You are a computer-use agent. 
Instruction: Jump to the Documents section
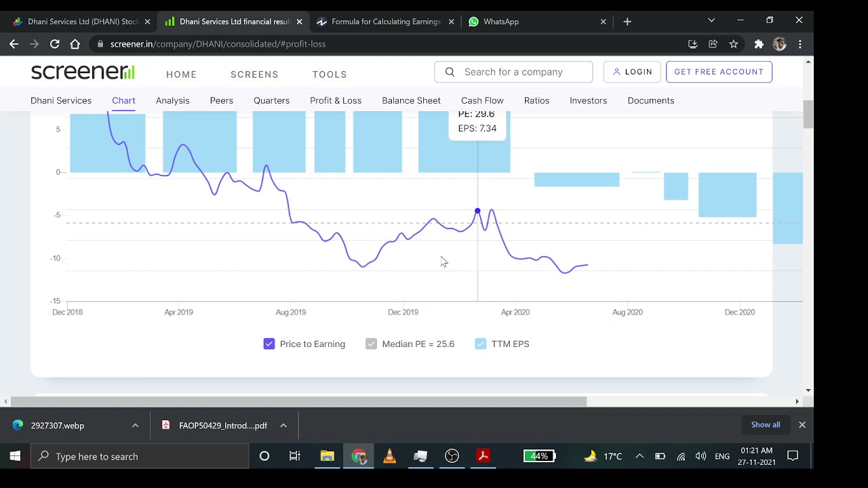pyautogui.click(x=650, y=100)
